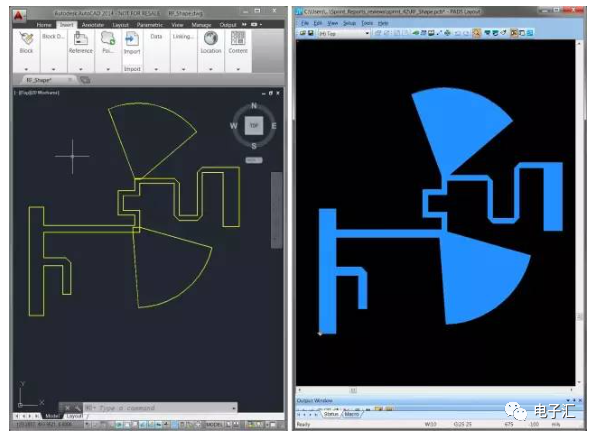Expand the Block Definition panel arrow
The width and height of the screenshot is (594, 437).
pyautogui.click(x=53, y=69)
